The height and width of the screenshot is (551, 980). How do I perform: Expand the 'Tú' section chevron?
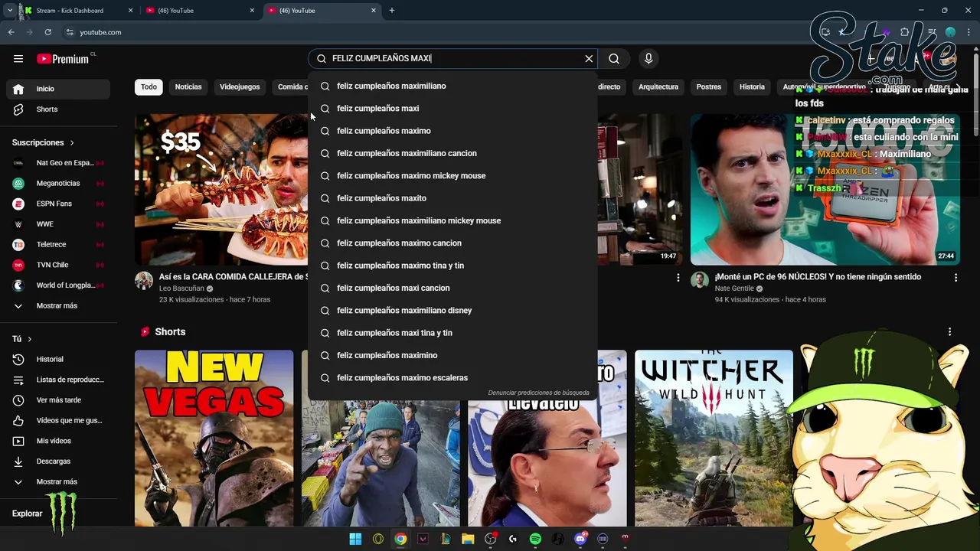pyautogui.click(x=30, y=339)
